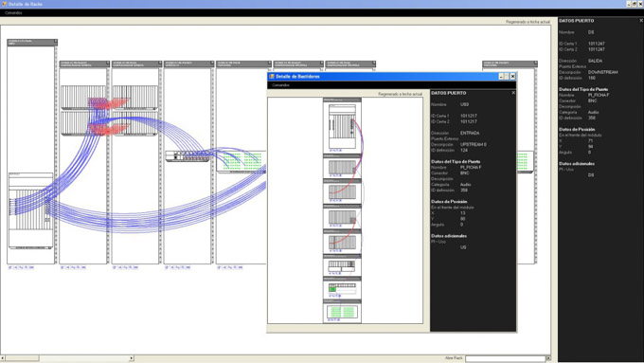Image resolution: width=644 pixels, height=363 pixels.
Task: Click the horizontal scrollbar left arrow
Action: [x=3, y=358]
